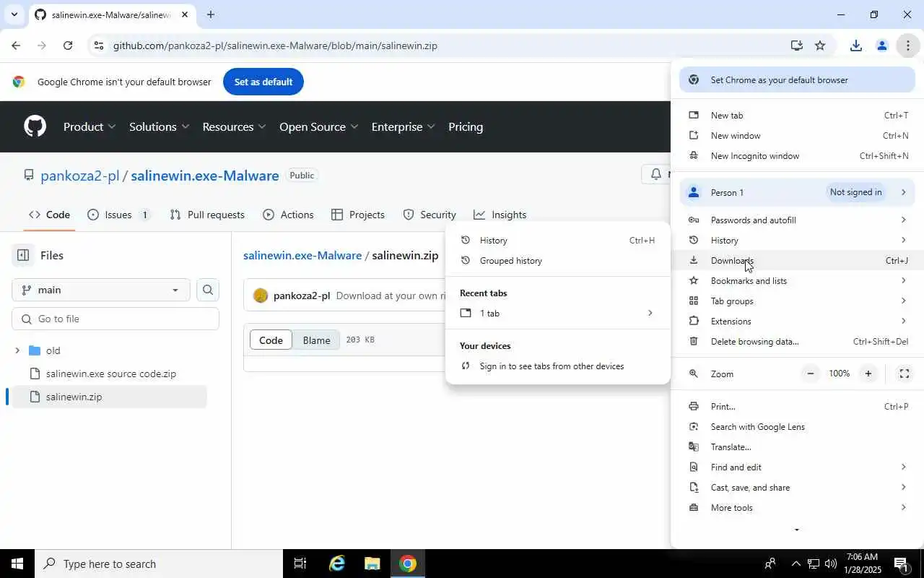Click Type here to search box
The height and width of the screenshot is (578, 924).
tap(159, 564)
